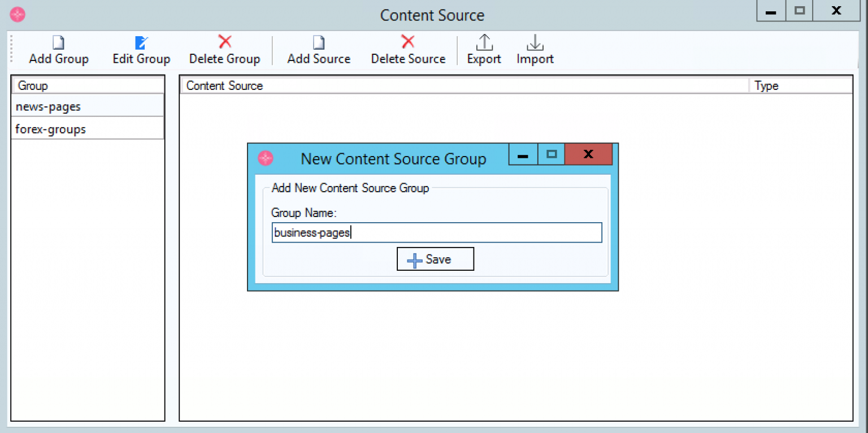Select the Edit Group pencil icon
Image resolution: width=868 pixels, height=433 pixels.
(140, 42)
